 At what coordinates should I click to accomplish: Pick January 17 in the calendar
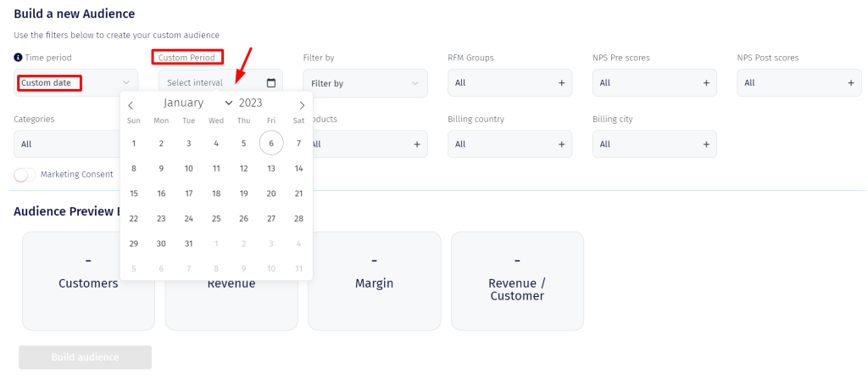point(188,193)
